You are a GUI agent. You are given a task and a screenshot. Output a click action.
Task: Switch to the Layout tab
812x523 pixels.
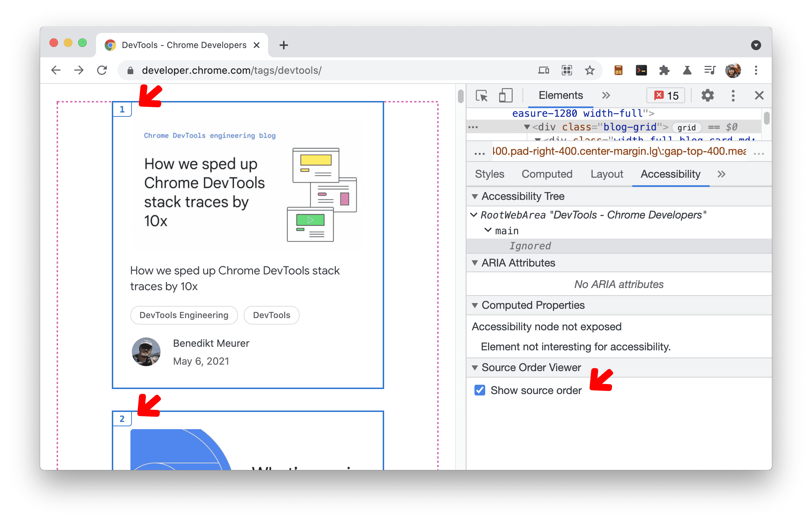(x=606, y=174)
